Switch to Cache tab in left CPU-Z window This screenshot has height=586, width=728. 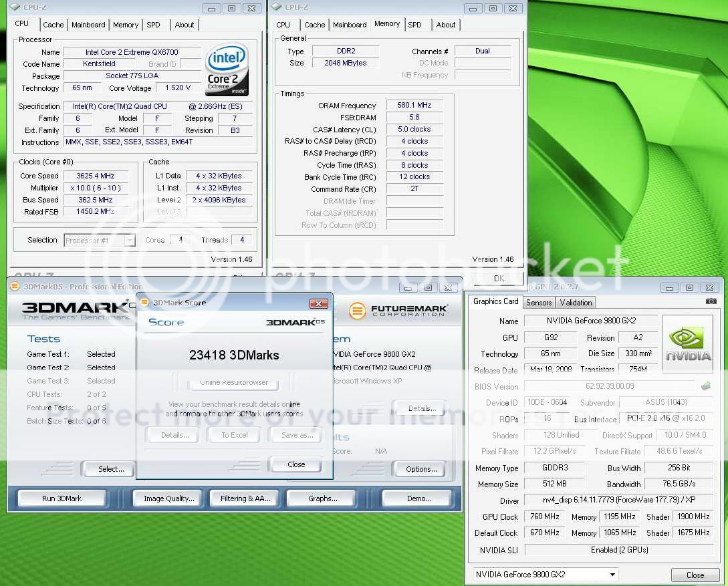tap(53, 25)
